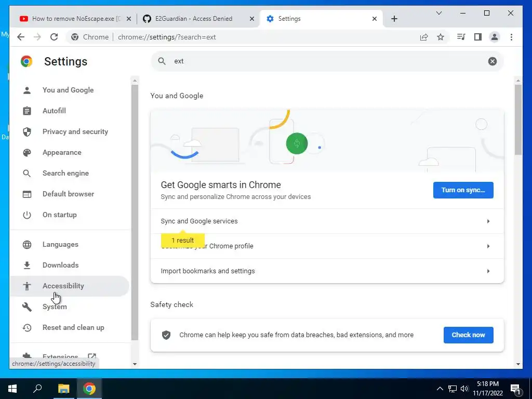Open Accessibility settings section
The height and width of the screenshot is (399, 532).
[x=70, y=286]
